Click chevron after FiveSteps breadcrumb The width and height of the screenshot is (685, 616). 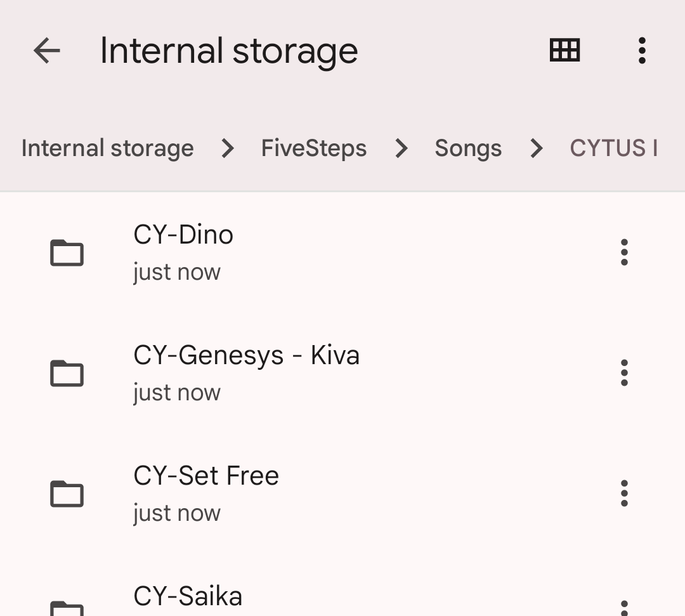click(x=401, y=148)
